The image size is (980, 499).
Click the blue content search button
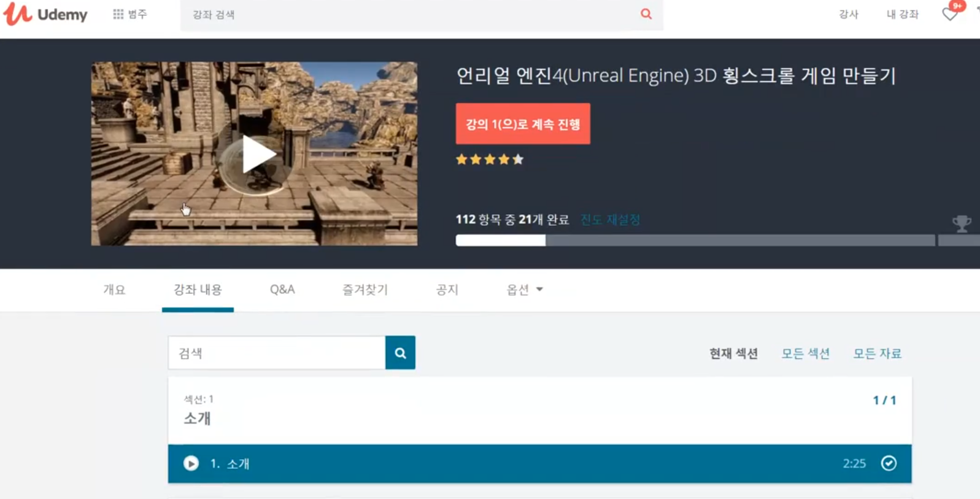[400, 353]
